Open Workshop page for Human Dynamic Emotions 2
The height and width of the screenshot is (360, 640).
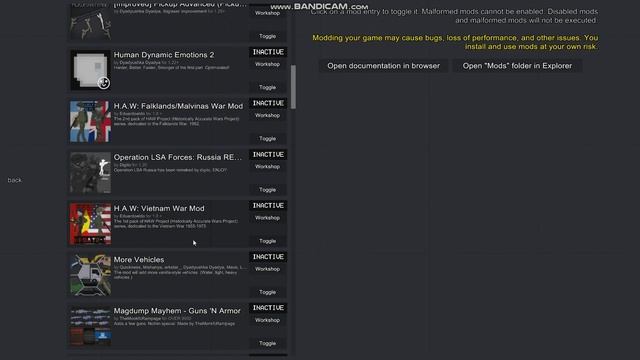coord(268,64)
